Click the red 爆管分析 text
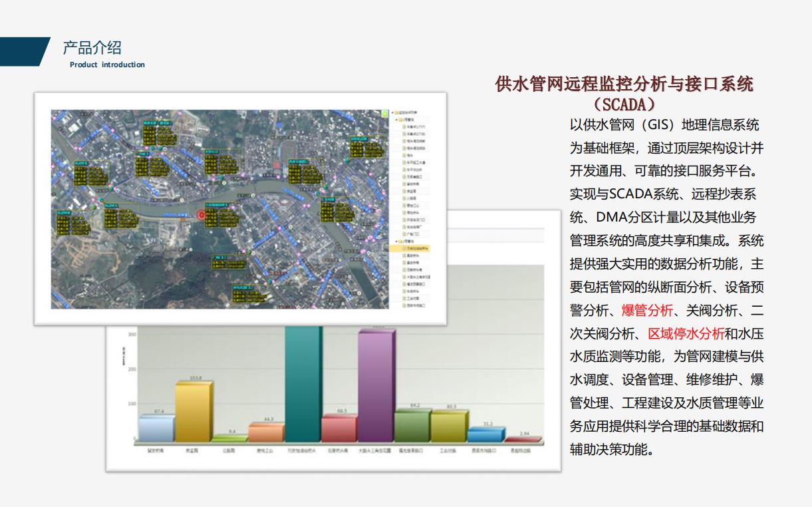812x507 pixels. point(647,309)
